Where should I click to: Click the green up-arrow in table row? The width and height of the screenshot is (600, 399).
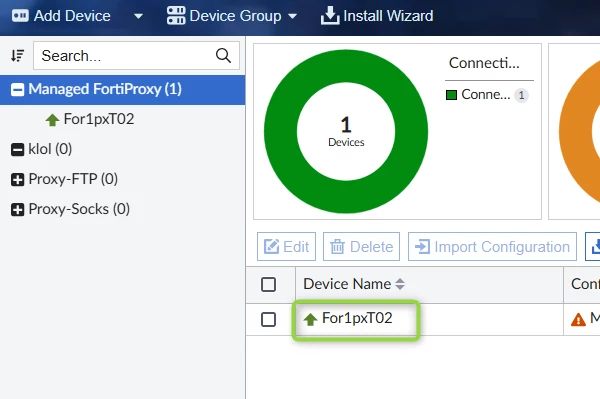pos(310,319)
